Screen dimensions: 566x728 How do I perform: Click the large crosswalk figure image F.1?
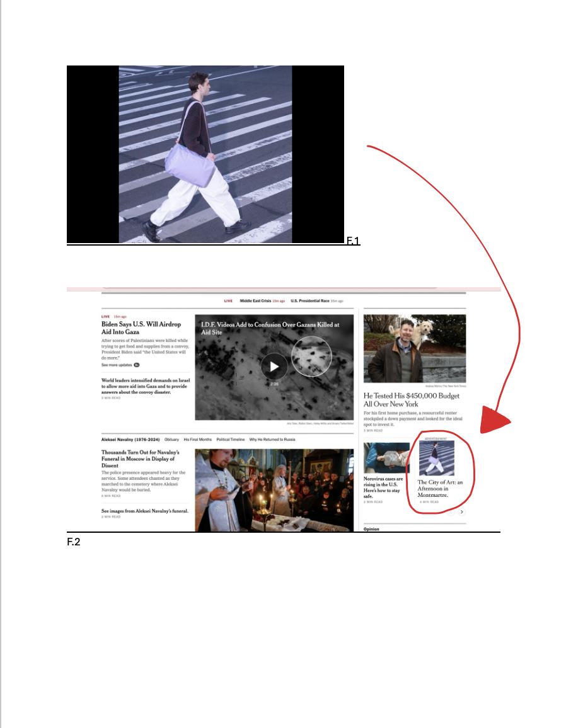(205, 154)
